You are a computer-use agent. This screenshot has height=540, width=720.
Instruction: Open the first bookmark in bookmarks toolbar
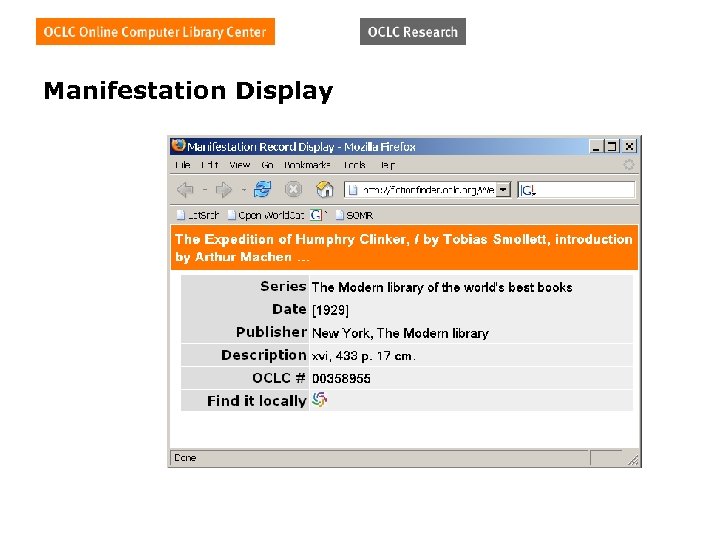(198, 215)
